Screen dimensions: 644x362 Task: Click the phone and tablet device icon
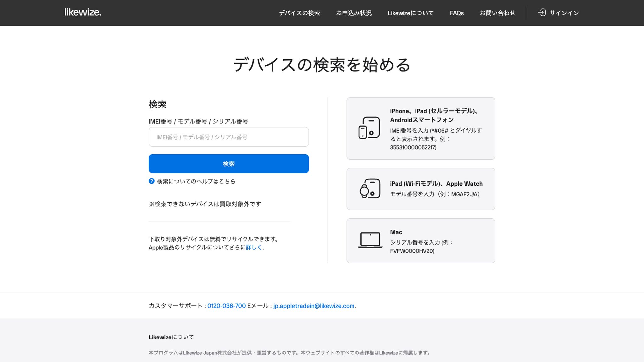[x=369, y=128]
